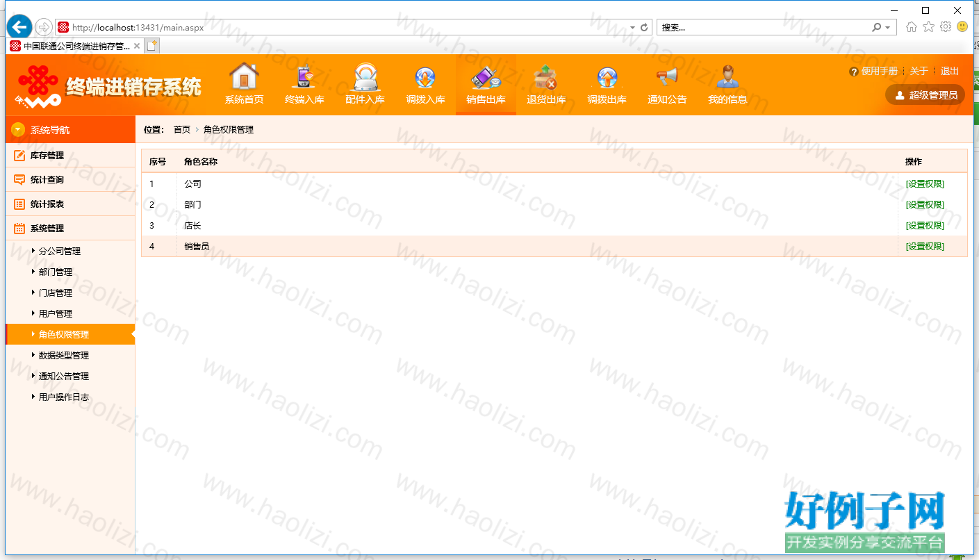Click the search magnifier icon
Image resolution: width=979 pixels, height=560 pixels.
click(x=877, y=28)
